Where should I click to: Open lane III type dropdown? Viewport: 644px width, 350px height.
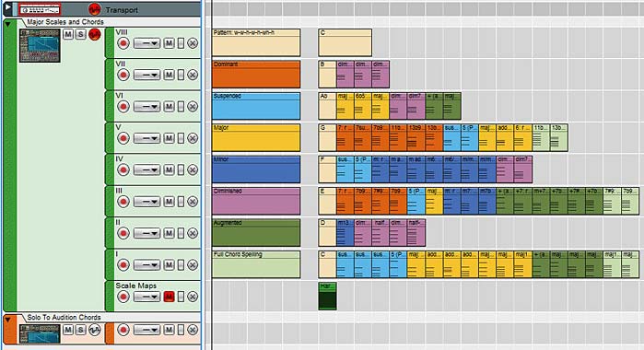coord(147,202)
